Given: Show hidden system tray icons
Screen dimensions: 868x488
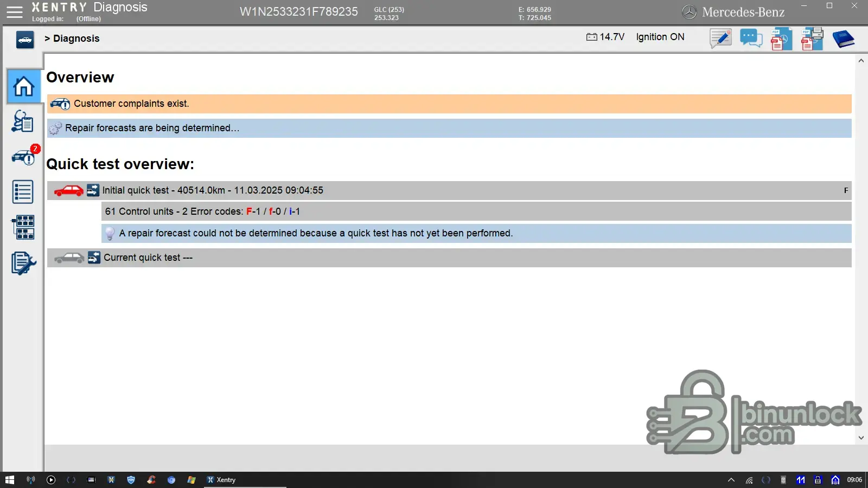Looking at the screenshot, I should click(x=731, y=480).
